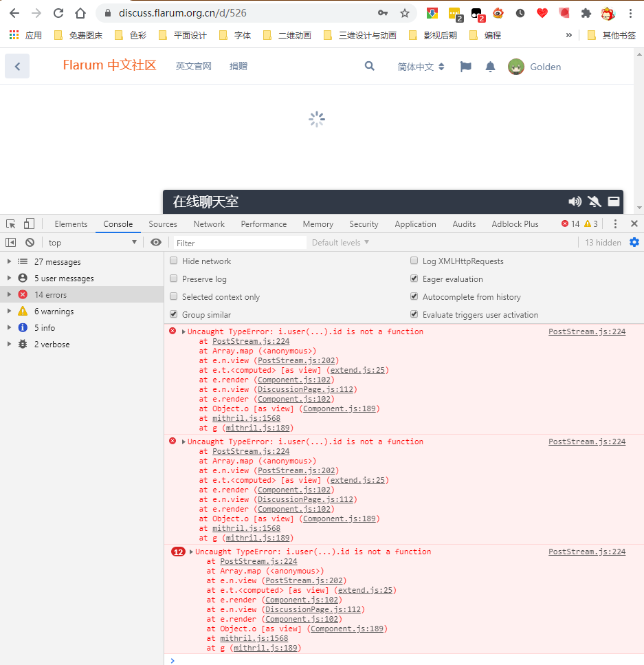Switch to Performance tab
This screenshot has width=644, height=665.
(x=264, y=224)
